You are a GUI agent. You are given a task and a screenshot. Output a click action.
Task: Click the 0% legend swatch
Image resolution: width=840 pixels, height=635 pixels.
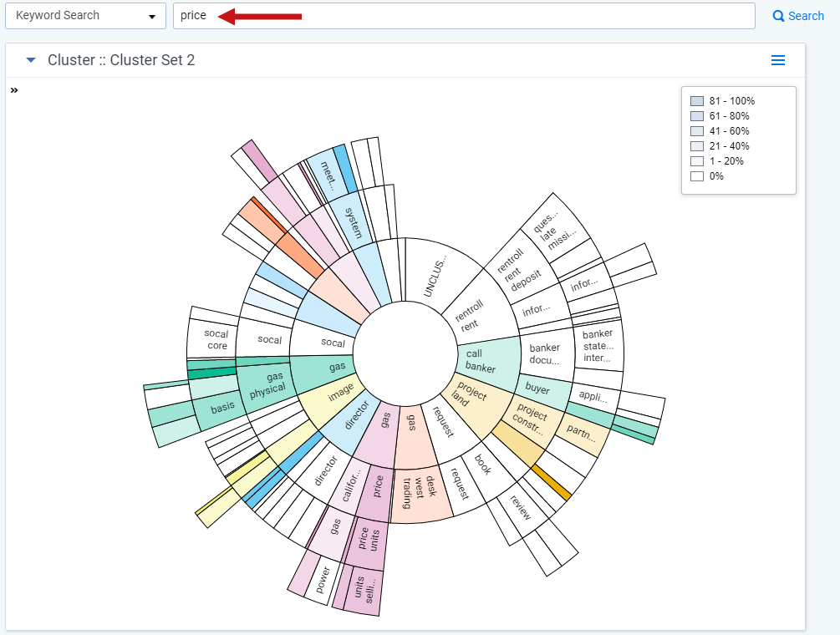(x=697, y=176)
